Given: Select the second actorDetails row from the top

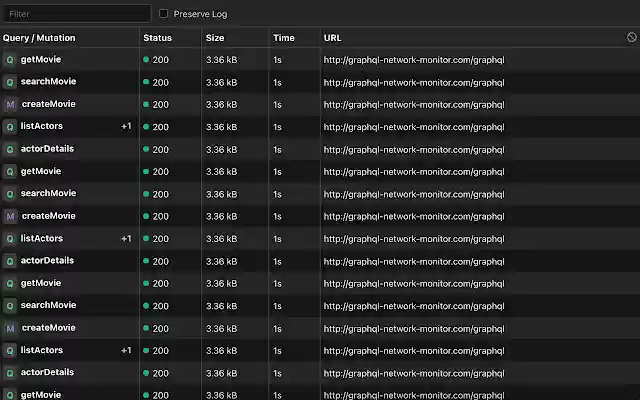Looking at the screenshot, I should coord(320,261).
